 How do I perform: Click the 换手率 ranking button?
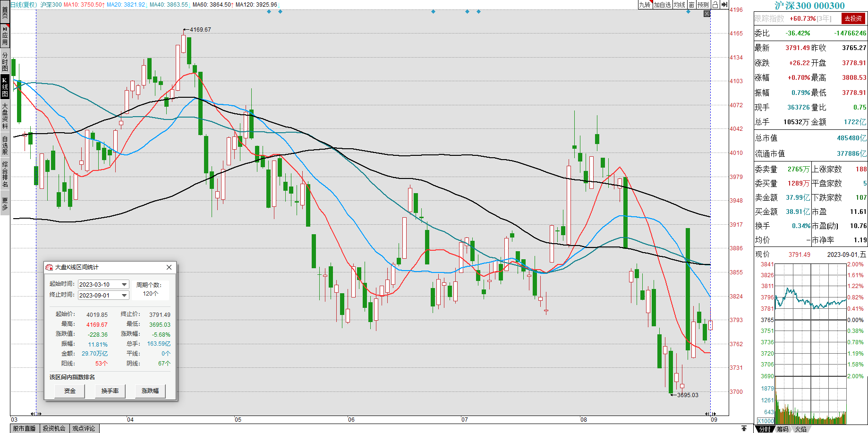click(110, 391)
